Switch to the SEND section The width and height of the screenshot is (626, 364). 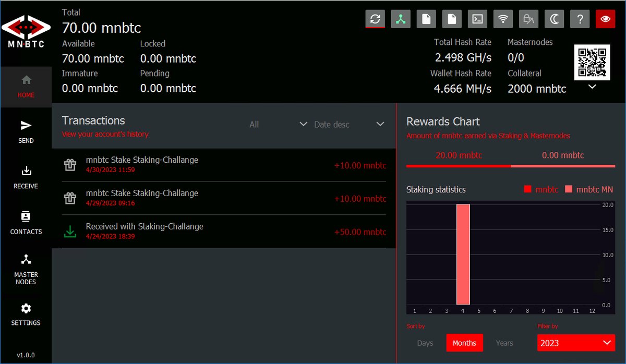[x=26, y=130]
